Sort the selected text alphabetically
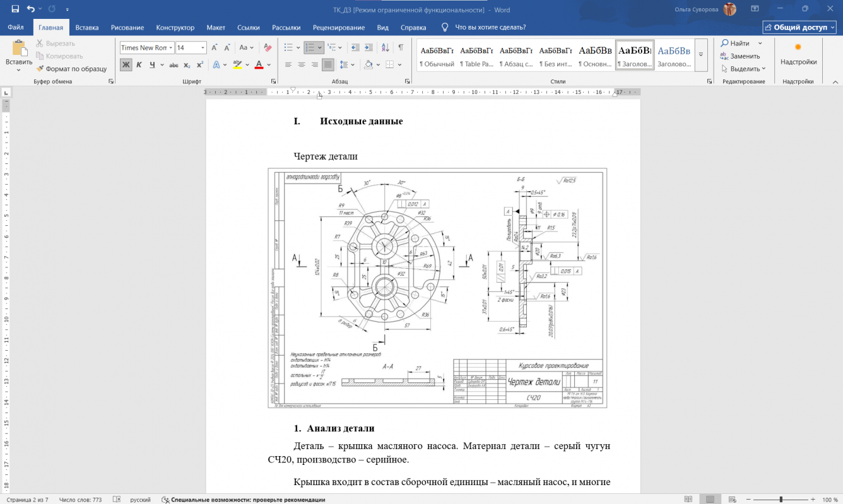Viewport: 843px width, 504px height. (x=385, y=48)
